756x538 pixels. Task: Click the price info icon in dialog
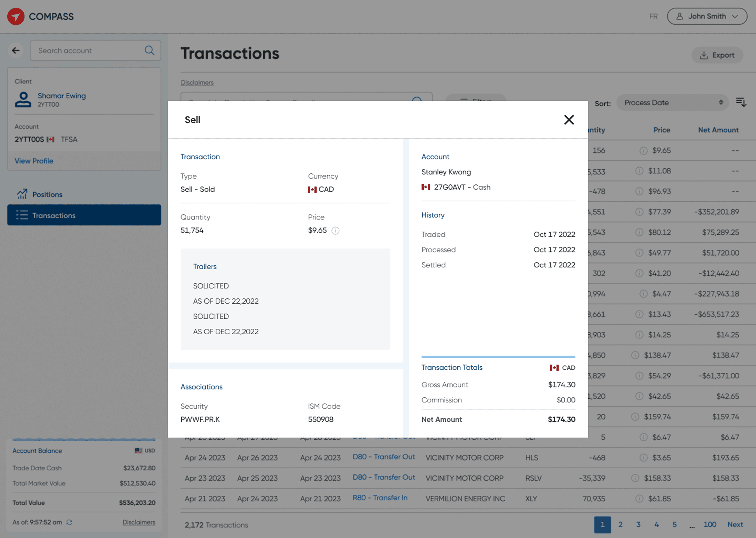point(335,230)
